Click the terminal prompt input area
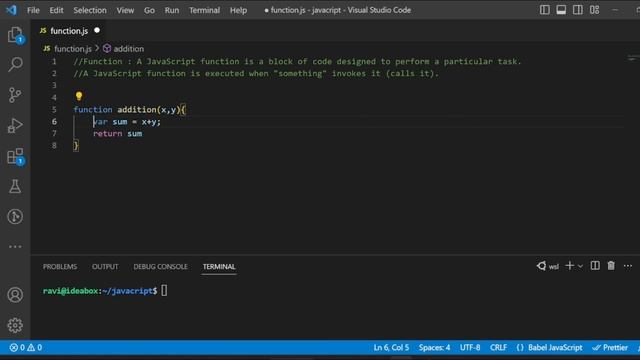 point(164,291)
